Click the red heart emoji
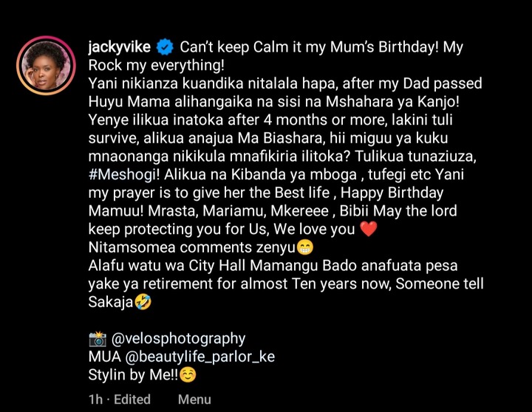 [x=369, y=229]
